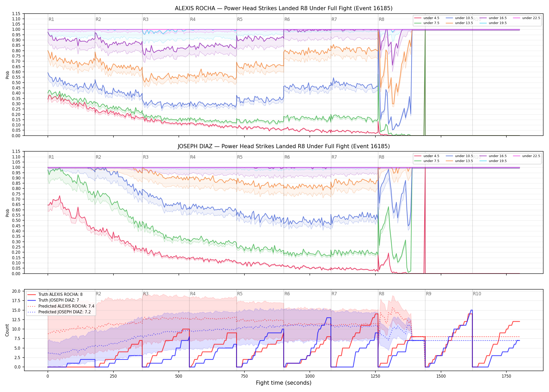This screenshot has height=392, width=549.
Task: Click 'under 19.5' legend entry in Joseph Diaz chart
Action: pyautogui.click(x=493, y=161)
